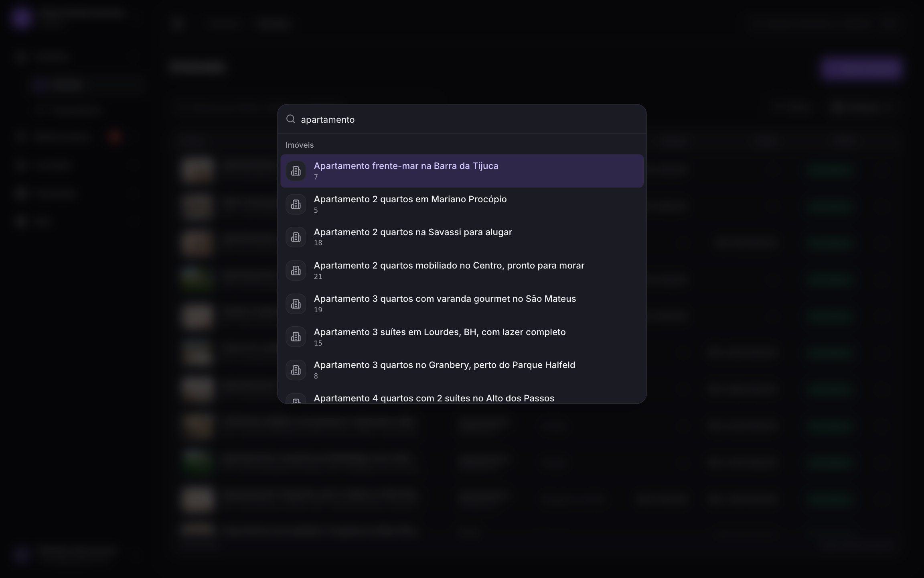Select Apartamento 2 quartos mobiliado no Centro
The image size is (924, 578).
coord(462,271)
